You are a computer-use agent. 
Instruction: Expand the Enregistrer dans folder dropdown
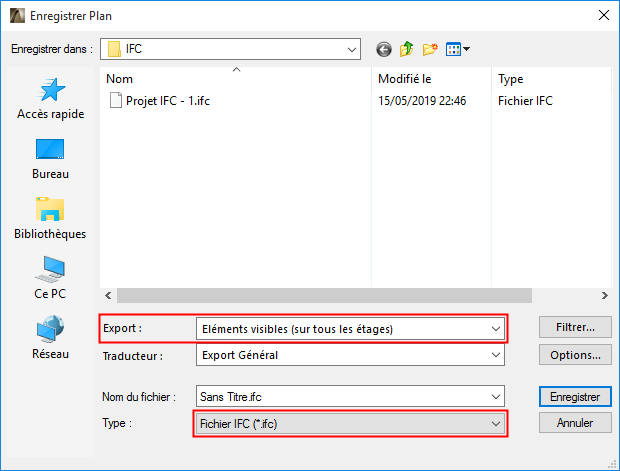click(x=351, y=48)
